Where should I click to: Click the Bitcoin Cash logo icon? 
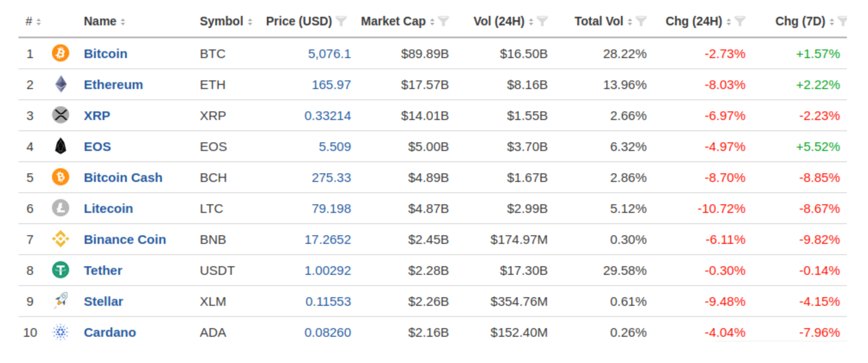61,177
